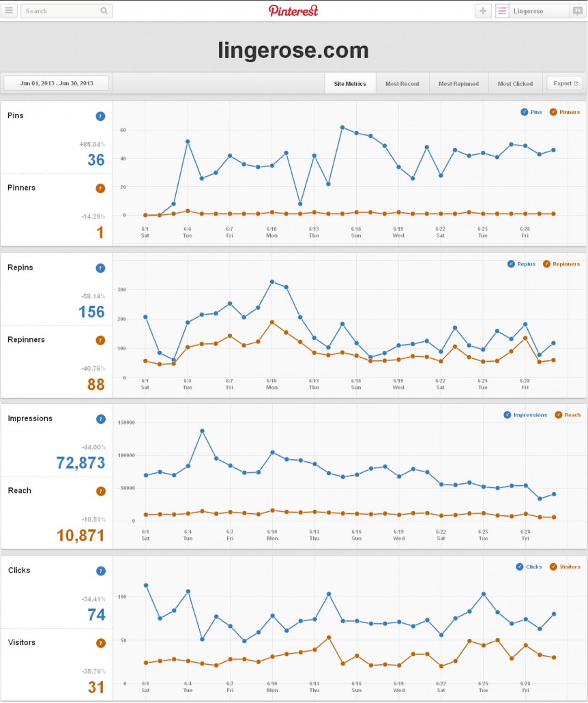This screenshot has width=588, height=703.
Task: Go to the Pinterest home logo
Action: coord(293,11)
